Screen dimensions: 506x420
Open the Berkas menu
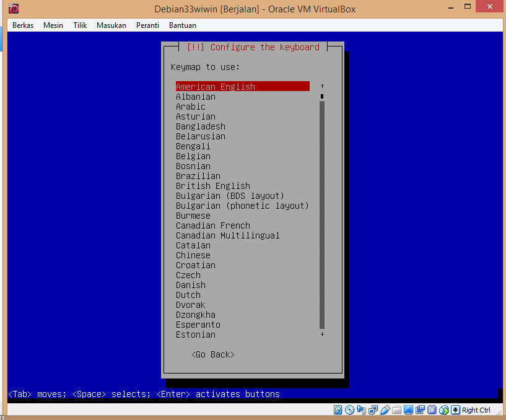23,25
